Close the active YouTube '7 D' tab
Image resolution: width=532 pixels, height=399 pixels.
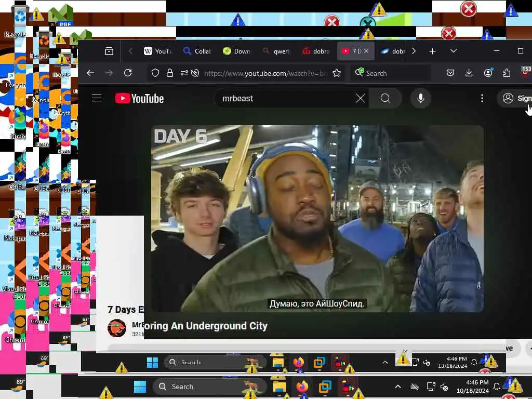(x=366, y=51)
